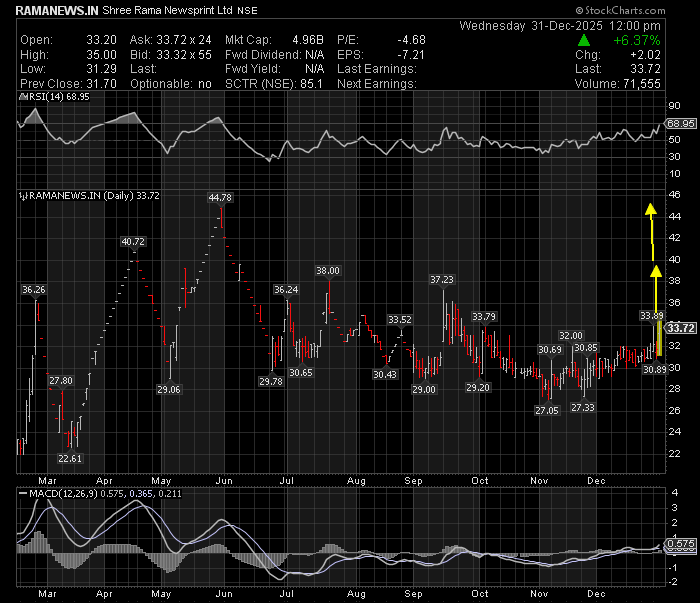
Task: Click the Open value 33.20
Action: click(x=101, y=40)
